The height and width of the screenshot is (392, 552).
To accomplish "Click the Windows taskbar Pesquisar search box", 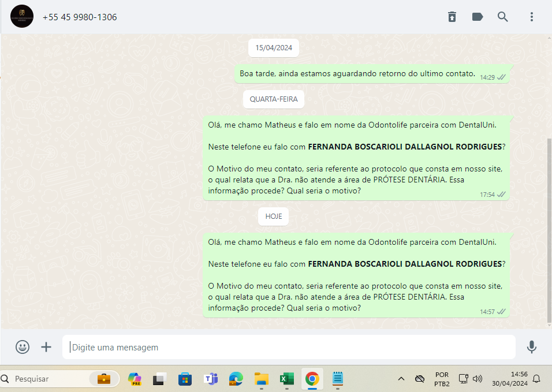I will (x=60, y=379).
